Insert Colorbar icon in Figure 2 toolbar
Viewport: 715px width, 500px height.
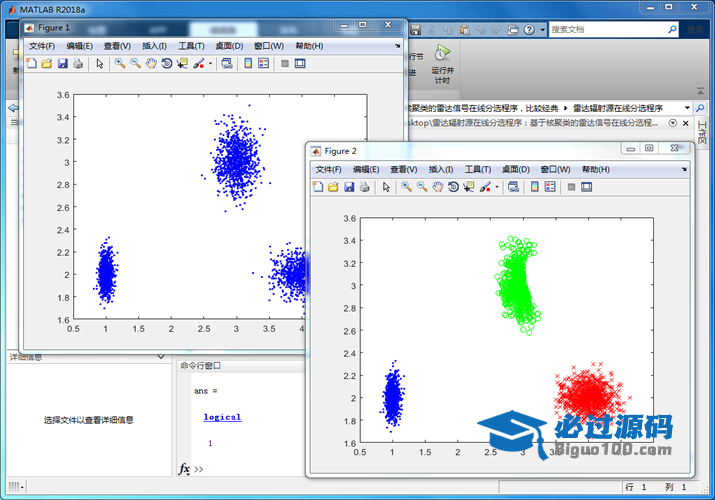pyautogui.click(x=535, y=187)
